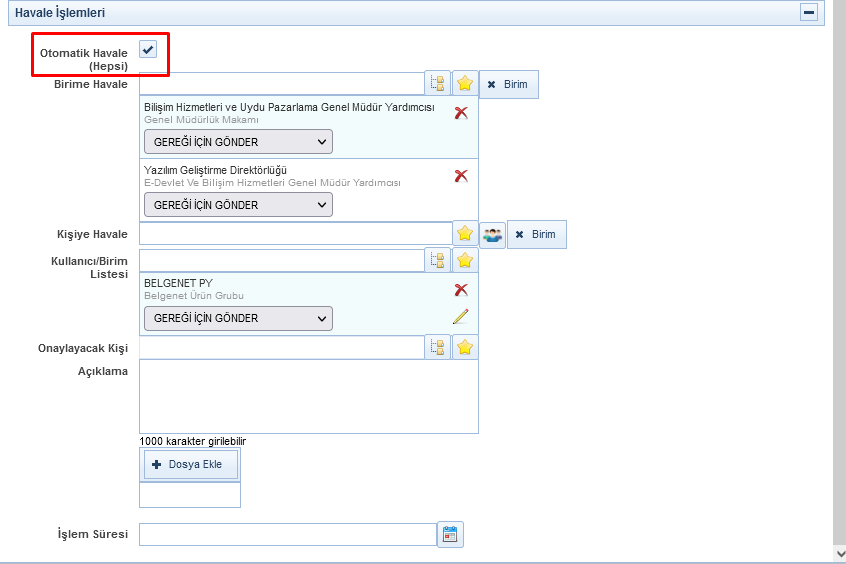The height and width of the screenshot is (564, 846).
Task: Delete the BELGENET PY list entry
Action: (x=461, y=290)
